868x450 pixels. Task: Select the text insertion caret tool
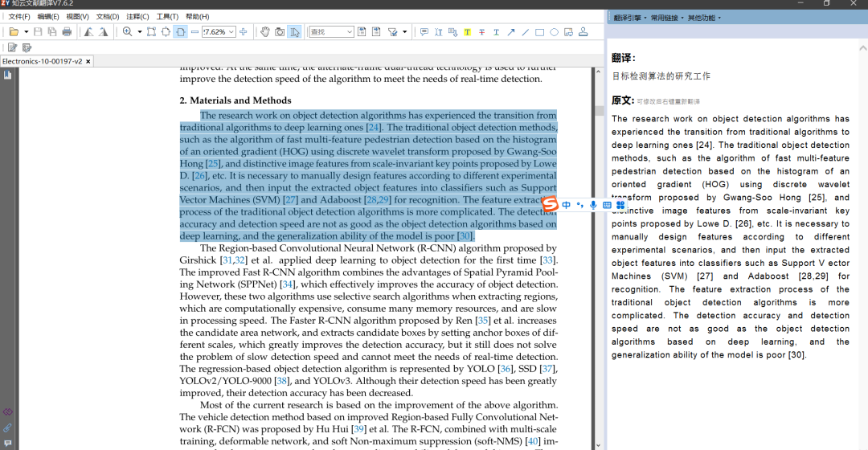click(x=439, y=32)
